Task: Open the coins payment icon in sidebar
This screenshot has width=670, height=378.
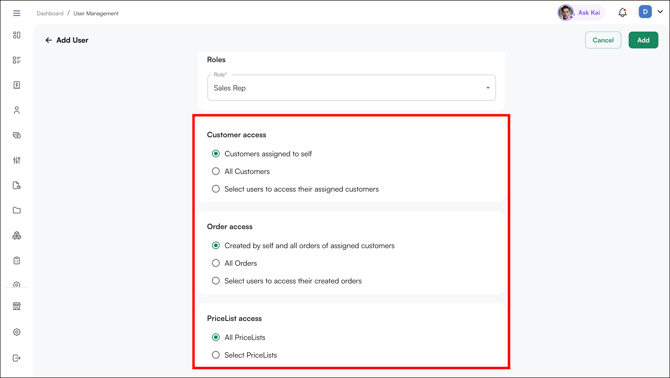Action: (17, 135)
